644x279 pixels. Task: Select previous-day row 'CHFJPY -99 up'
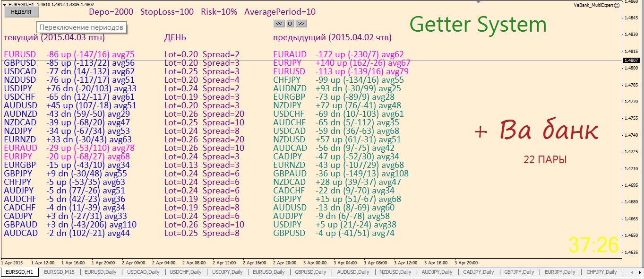[x=338, y=80]
